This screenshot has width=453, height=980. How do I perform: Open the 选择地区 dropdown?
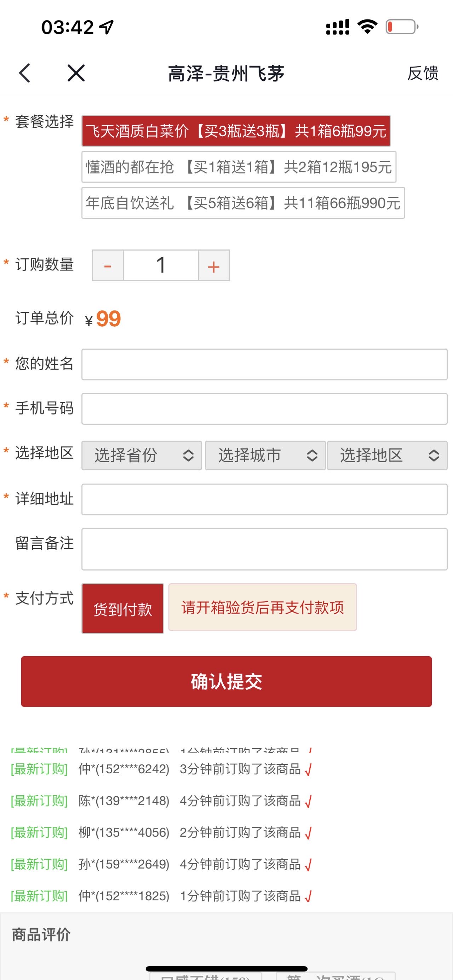pos(387,455)
